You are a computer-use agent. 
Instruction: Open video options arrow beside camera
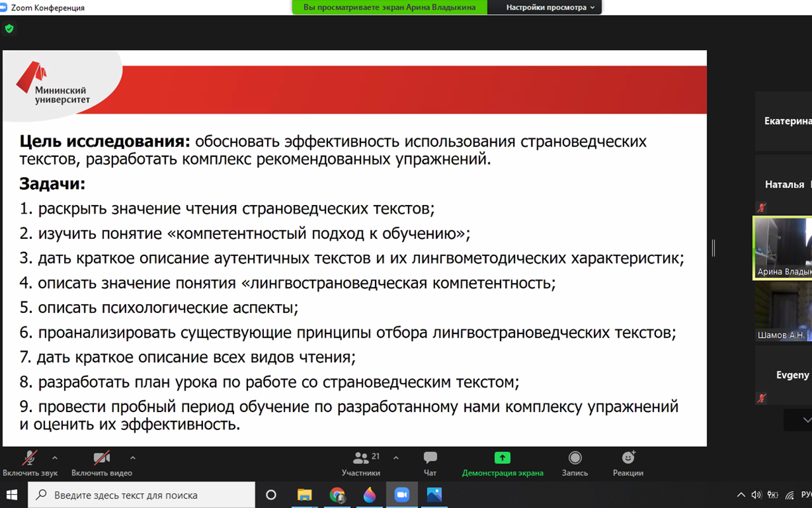pyautogui.click(x=133, y=457)
